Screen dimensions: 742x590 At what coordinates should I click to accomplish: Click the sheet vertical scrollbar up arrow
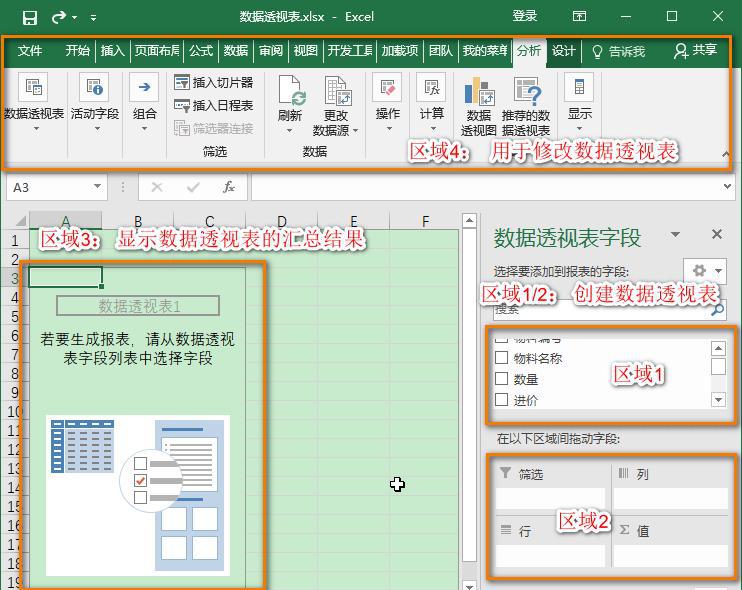click(469, 220)
